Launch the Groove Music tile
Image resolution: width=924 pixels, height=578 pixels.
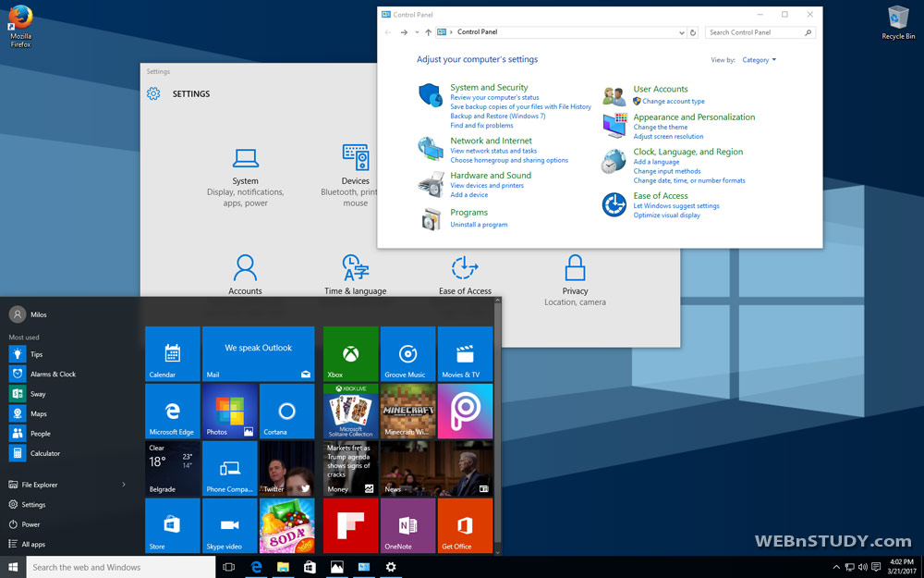[407, 354]
